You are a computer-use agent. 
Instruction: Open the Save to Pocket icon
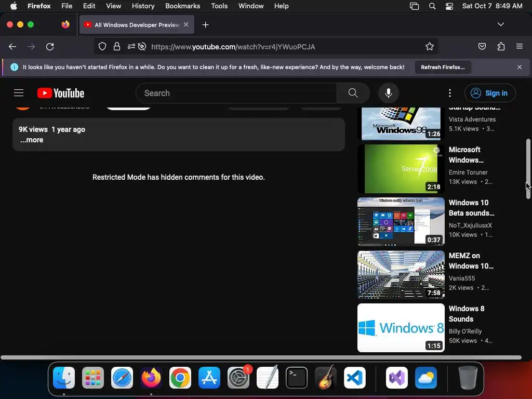tap(482, 46)
